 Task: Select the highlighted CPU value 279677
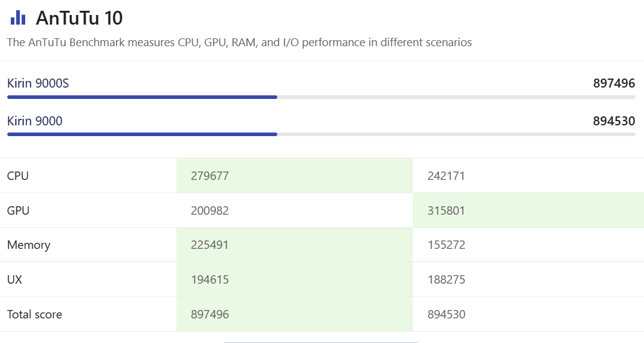click(x=210, y=176)
